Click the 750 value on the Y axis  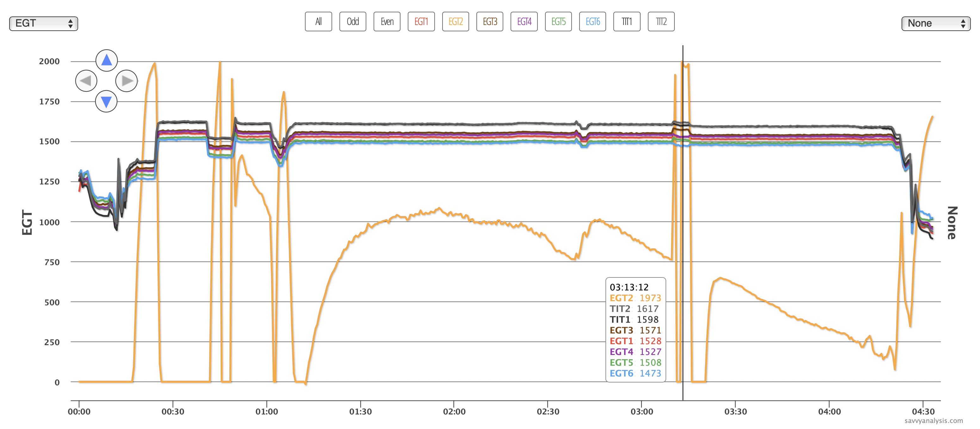[52, 262]
